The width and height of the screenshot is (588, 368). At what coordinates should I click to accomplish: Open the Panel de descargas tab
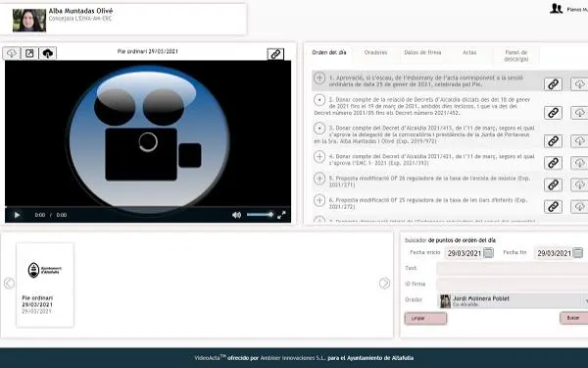tap(516, 56)
